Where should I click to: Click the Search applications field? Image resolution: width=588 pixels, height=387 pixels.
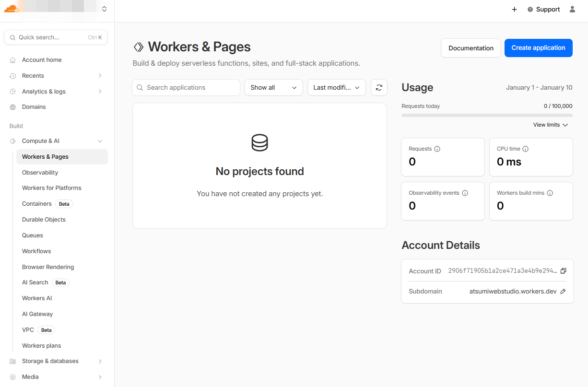point(186,88)
